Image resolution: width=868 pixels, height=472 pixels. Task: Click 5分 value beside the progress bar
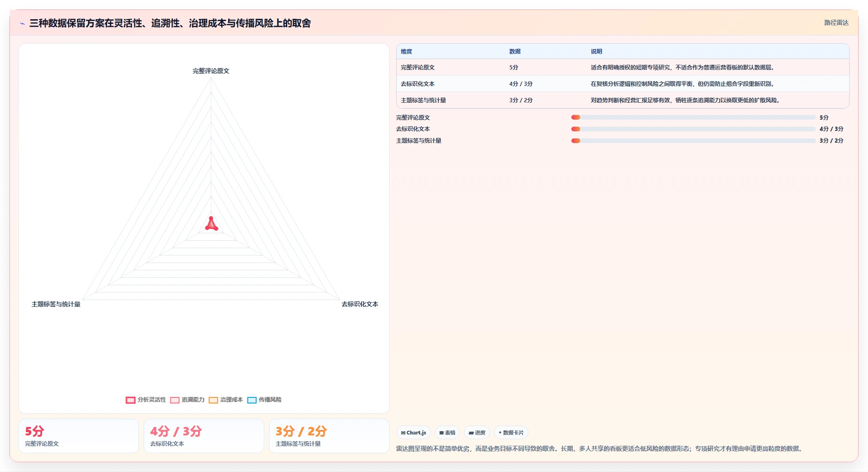click(824, 118)
